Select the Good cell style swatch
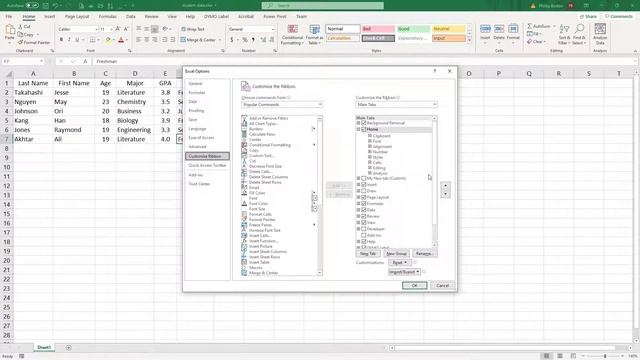The height and width of the screenshot is (360, 640). 413,29
